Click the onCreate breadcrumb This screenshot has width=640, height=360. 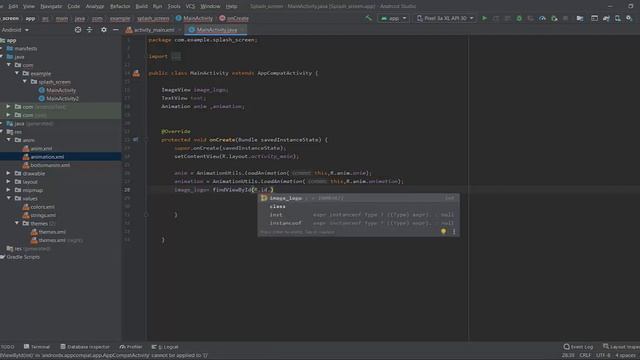click(x=234, y=18)
